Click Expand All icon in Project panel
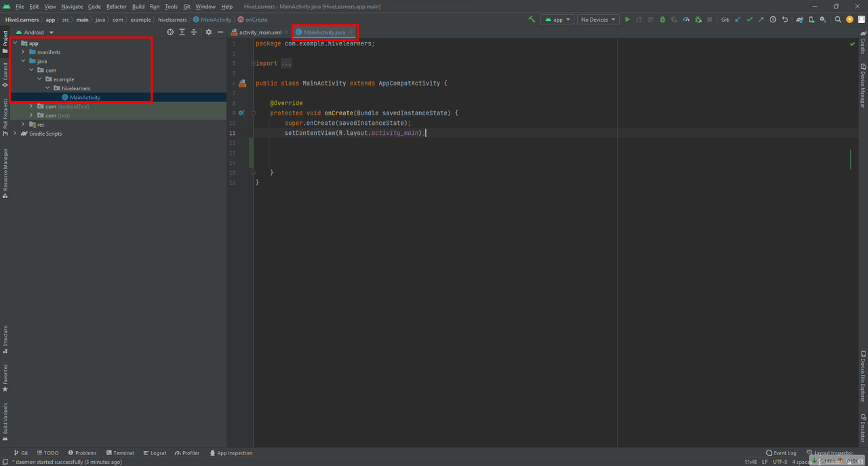 pyautogui.click(x=182, y=32)
